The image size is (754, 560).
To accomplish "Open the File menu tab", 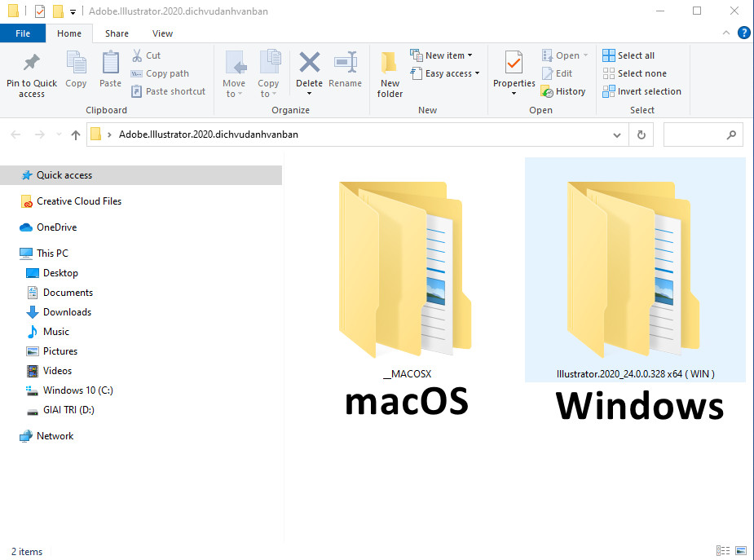I will click(23, 33).
